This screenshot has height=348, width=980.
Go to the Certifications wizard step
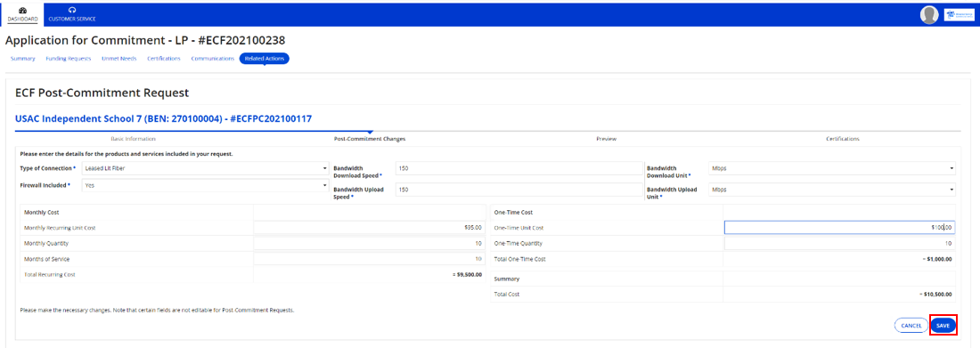(x=843, y=139)
